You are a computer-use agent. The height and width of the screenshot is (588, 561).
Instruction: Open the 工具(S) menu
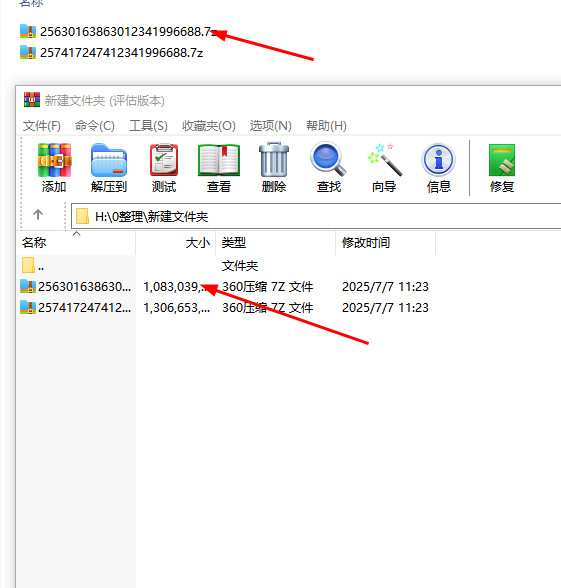pos(148,126)
